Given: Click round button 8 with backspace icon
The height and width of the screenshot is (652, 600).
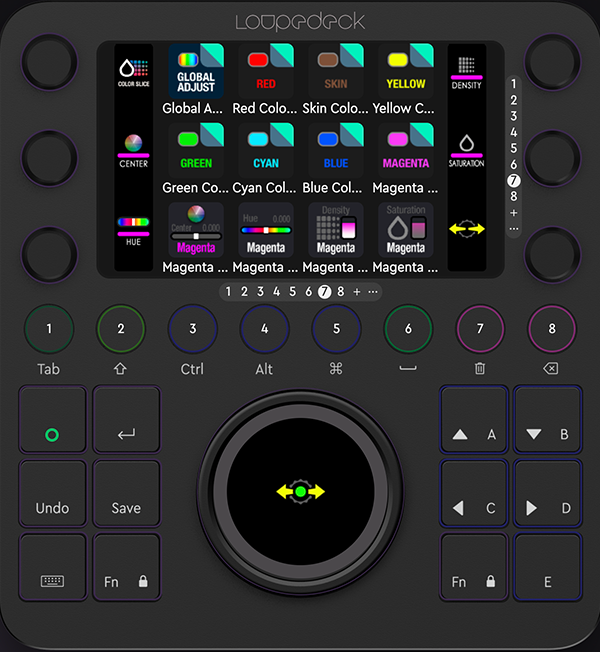Looking at the screenshot, I should (552, 328).
